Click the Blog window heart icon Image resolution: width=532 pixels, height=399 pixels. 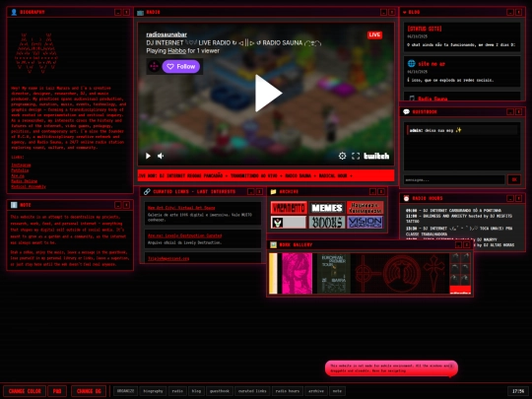tap(405, 12)
